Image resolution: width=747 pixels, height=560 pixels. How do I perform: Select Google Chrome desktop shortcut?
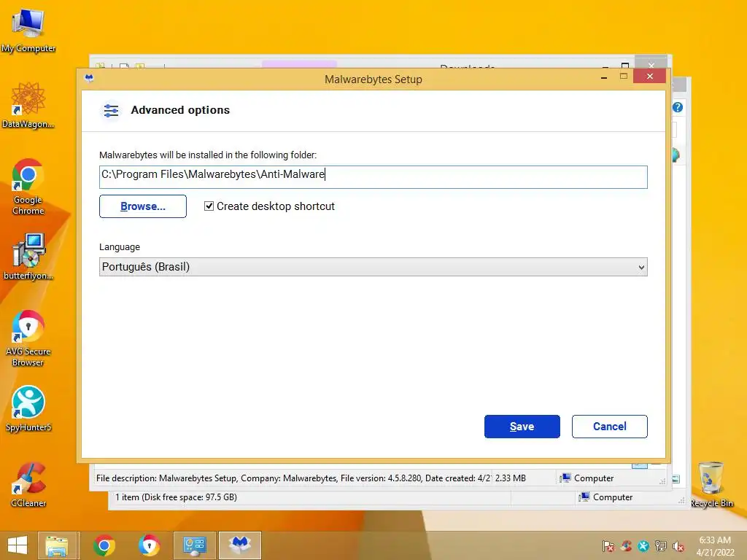point(28,187)
